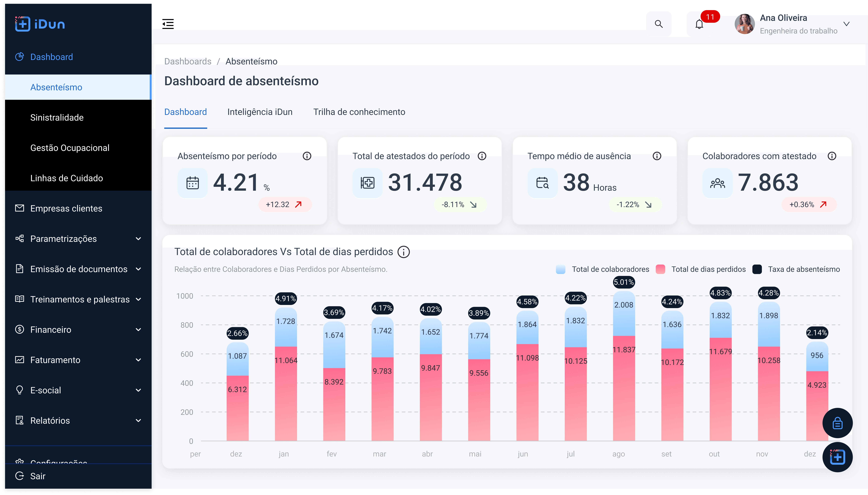Toggle Total de colaboradores legend swatch
This screenshot has height=495, width=868.
coord(560,269)
